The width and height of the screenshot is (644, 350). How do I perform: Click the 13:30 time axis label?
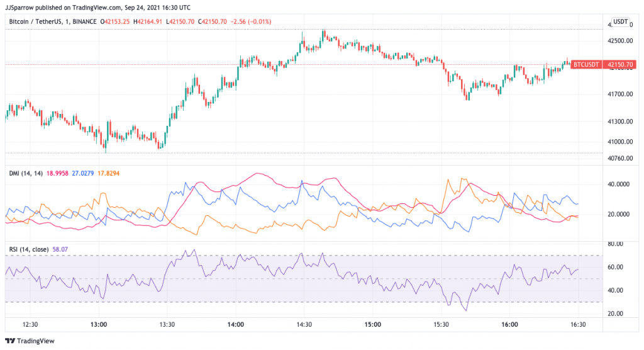pyautogui.click(x=167, y=324)
